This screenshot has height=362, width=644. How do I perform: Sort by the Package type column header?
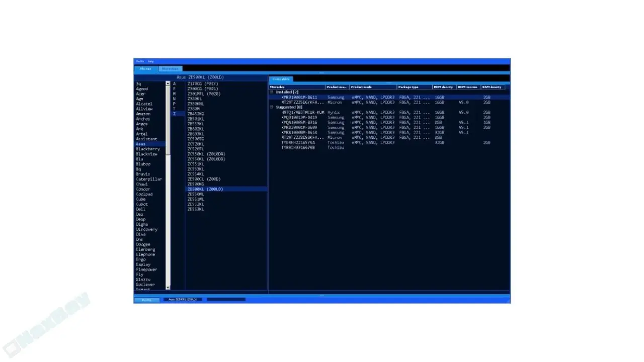click(415, 87)
